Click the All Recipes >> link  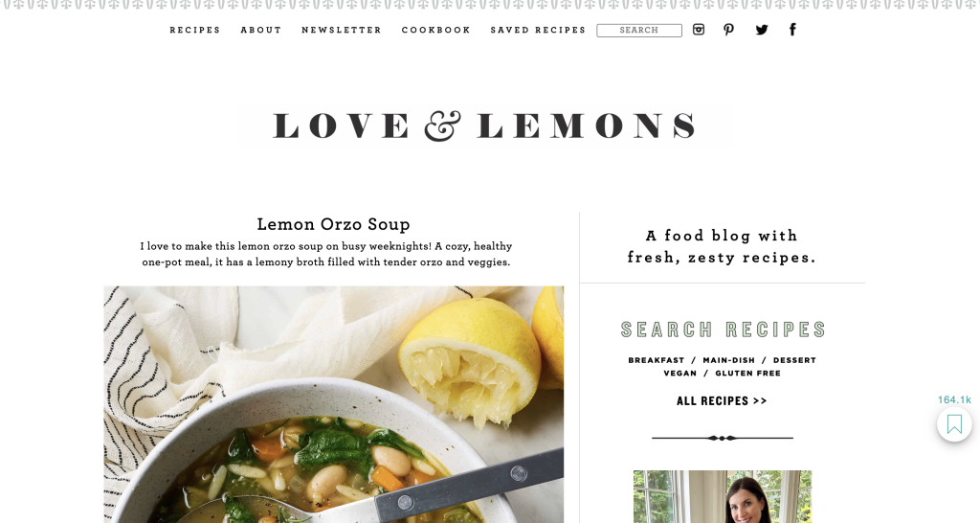tap(722, 401)
